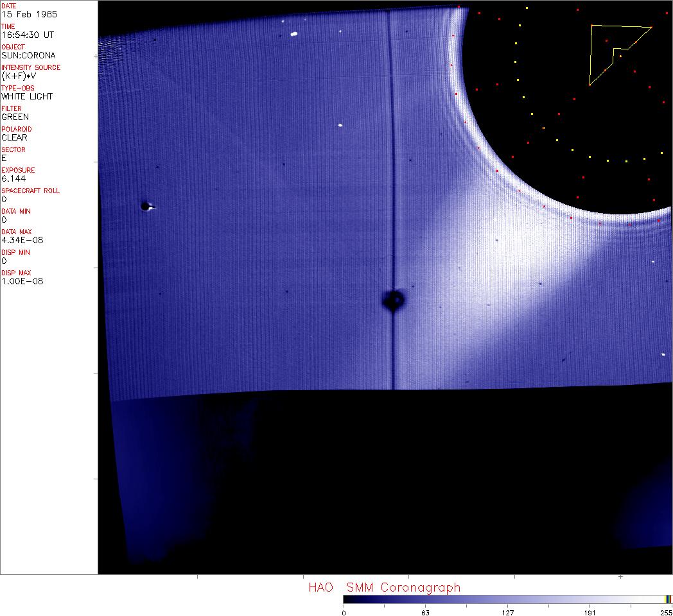
Task: Click the bright white double spot near the top edge
Action: pos(294,34)
